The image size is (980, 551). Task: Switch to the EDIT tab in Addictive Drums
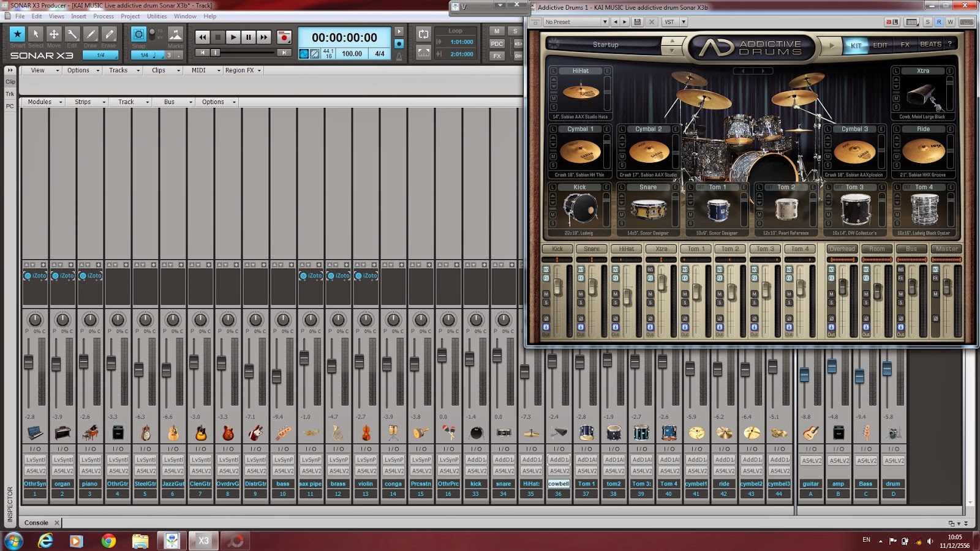tap(880, 45)
